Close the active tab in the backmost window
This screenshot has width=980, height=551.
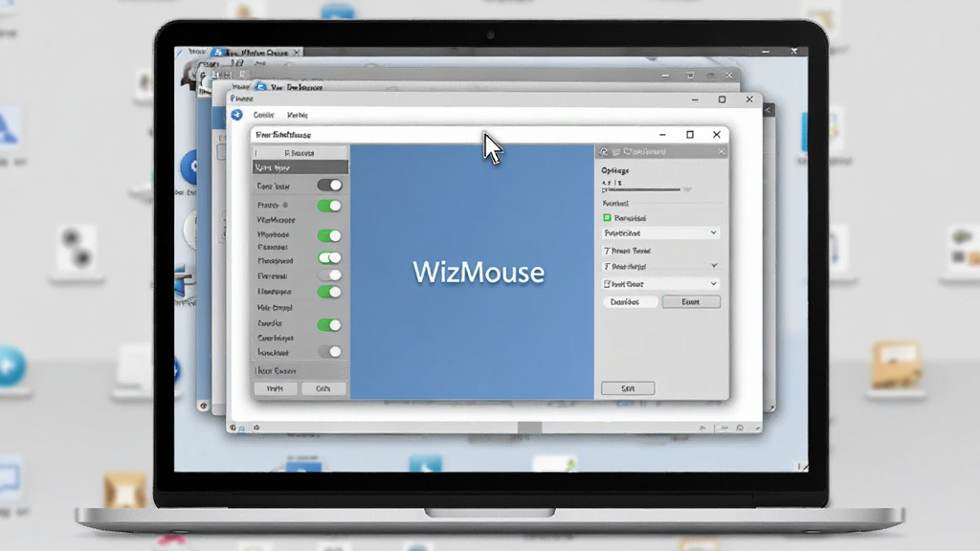tap(297, 52)
